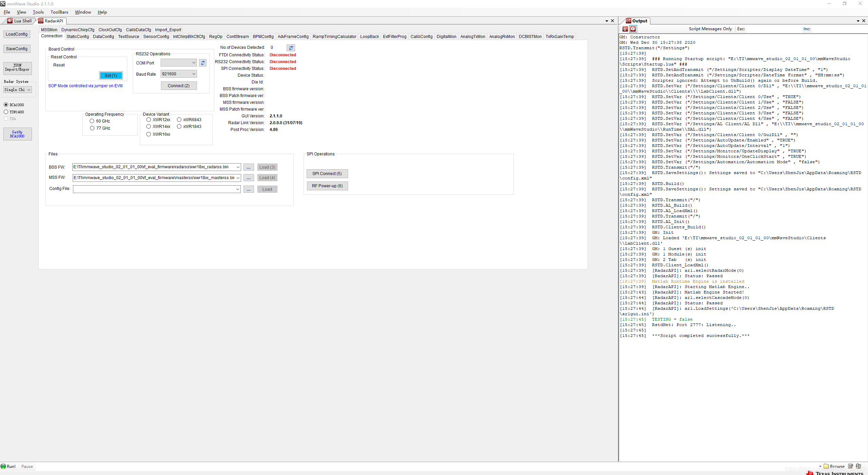Click the Browse folder icon

826,466
